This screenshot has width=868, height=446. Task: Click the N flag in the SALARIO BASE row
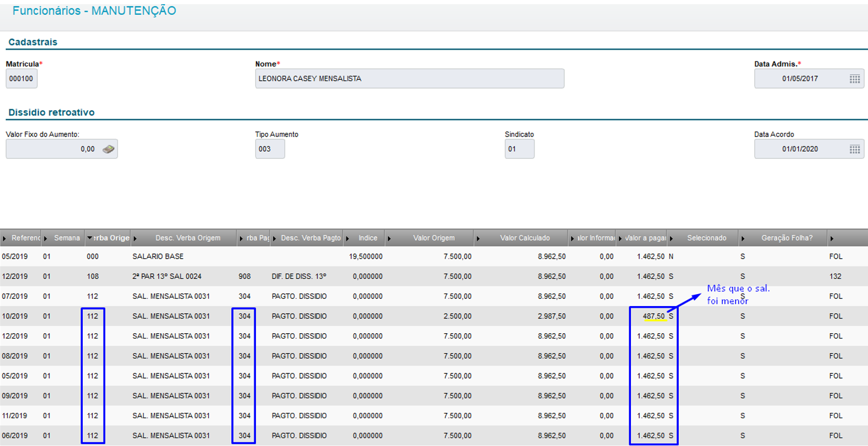[671, 257]
